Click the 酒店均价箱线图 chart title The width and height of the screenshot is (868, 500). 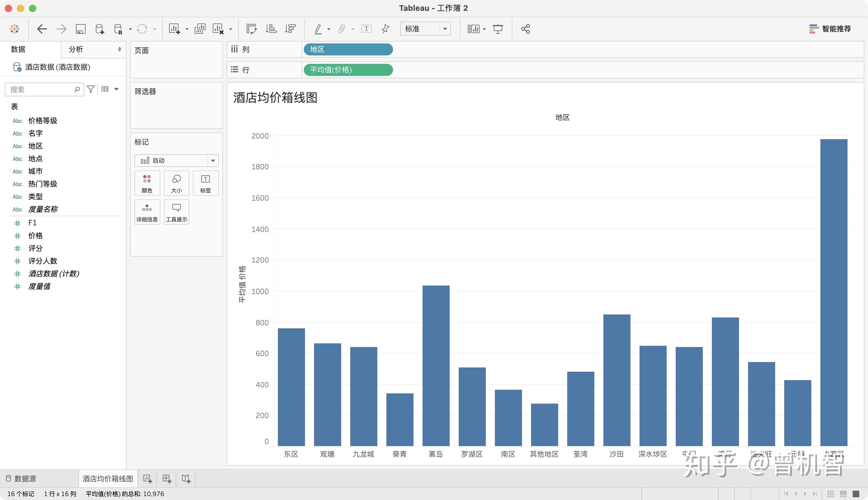tap(275, 98)
